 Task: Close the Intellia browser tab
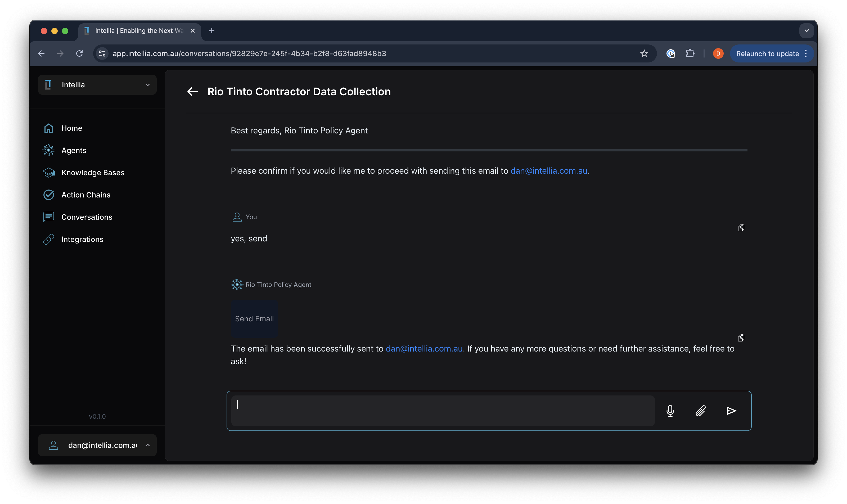pyautogui.click(x=193, y=30)
